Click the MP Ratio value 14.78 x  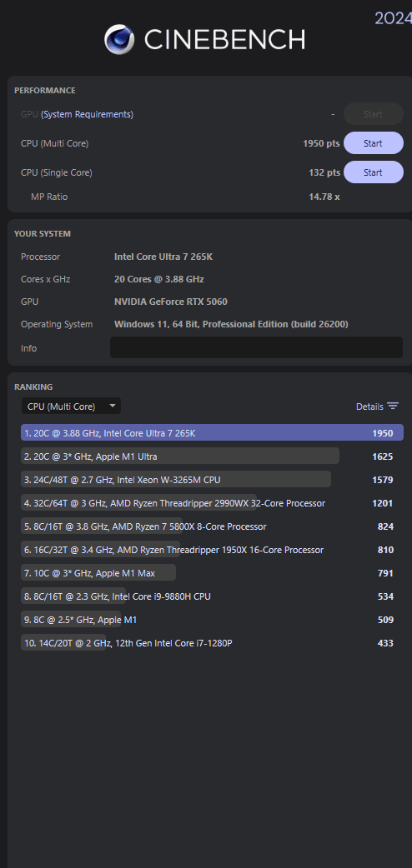324,197
